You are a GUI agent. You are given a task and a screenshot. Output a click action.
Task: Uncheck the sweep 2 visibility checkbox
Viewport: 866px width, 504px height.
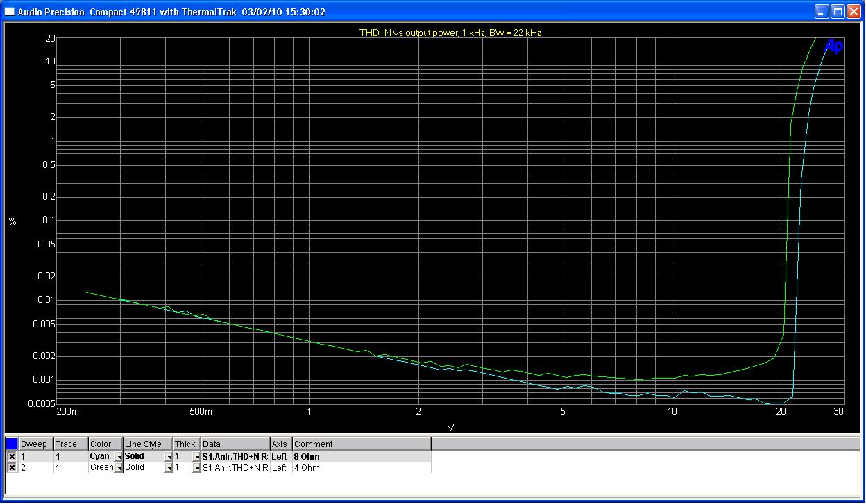coord(12,468)
